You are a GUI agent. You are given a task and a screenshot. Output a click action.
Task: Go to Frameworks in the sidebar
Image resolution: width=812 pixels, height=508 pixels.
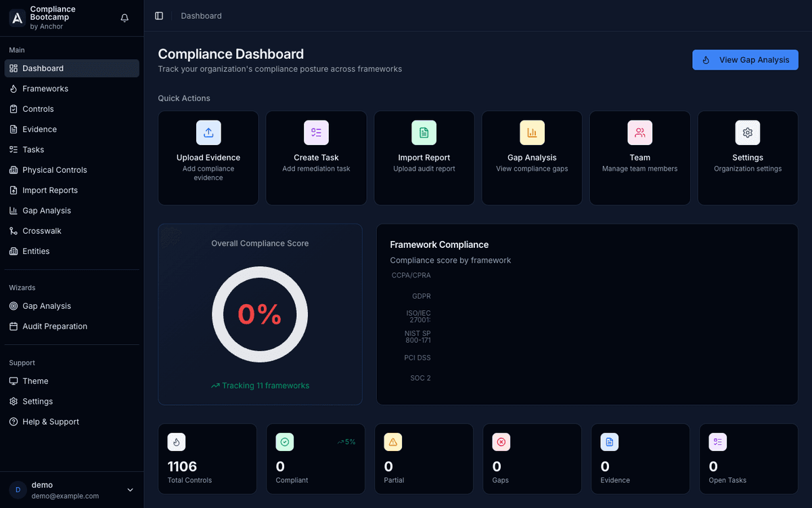[x=72, y=89]
